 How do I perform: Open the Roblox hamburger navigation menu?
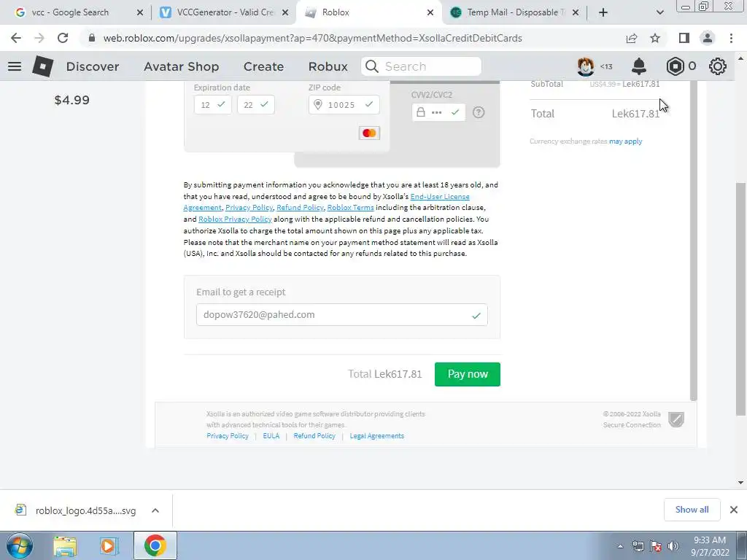(15, 66)
